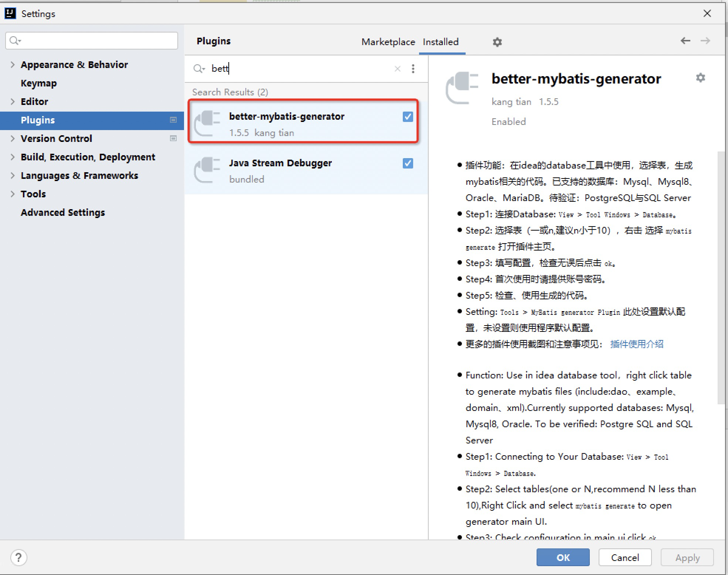Click the settings search magnifier icon
Viewport: 728px width, 575px height.
pos(15,41)
